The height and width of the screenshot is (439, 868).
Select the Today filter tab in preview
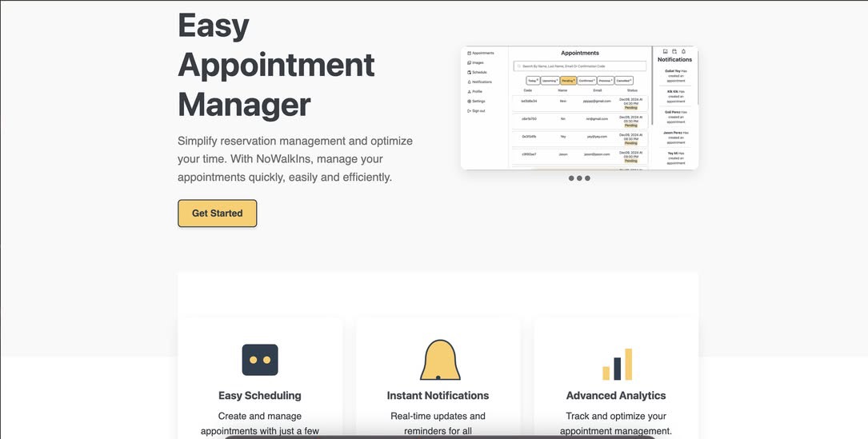click(533, 81)
